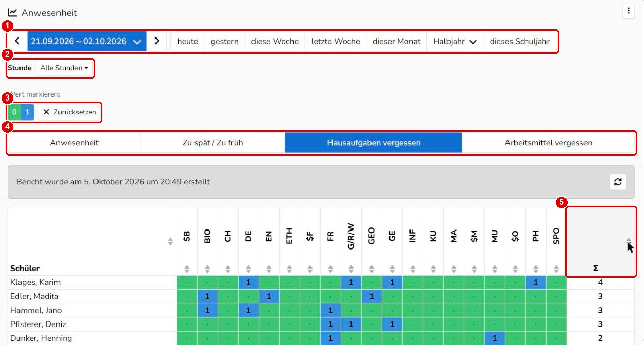Select the dieses Schuljahr range

tap(520, 41)
